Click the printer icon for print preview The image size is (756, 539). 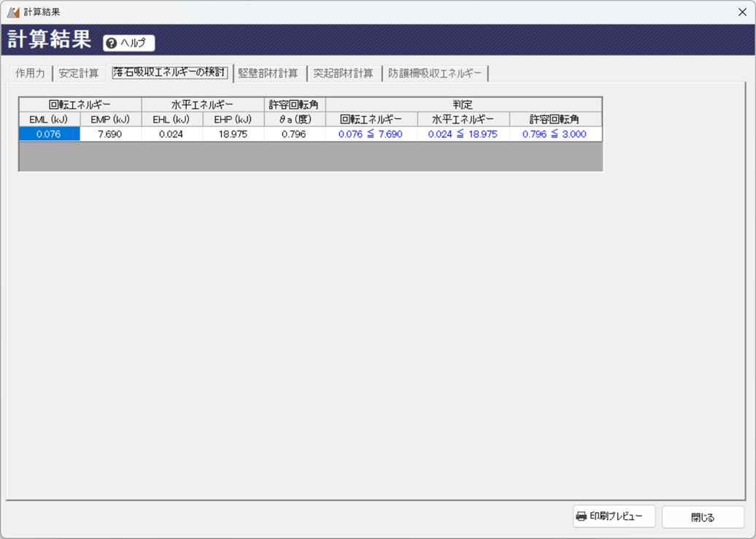click(581, 516)
